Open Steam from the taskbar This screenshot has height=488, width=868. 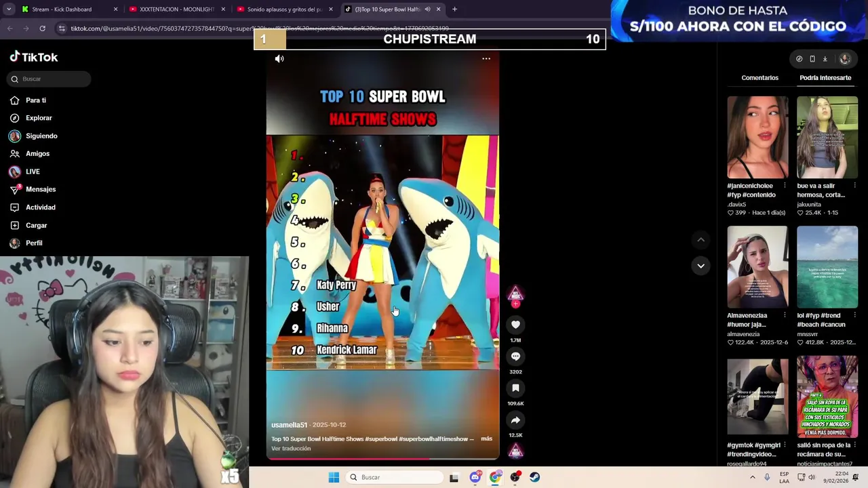point(535,477)
